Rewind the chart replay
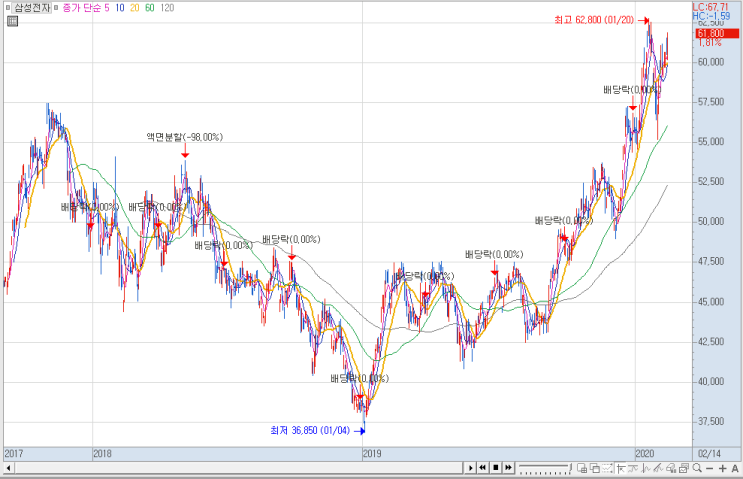This screenshot has height=479, width=743. pos(483,468)
